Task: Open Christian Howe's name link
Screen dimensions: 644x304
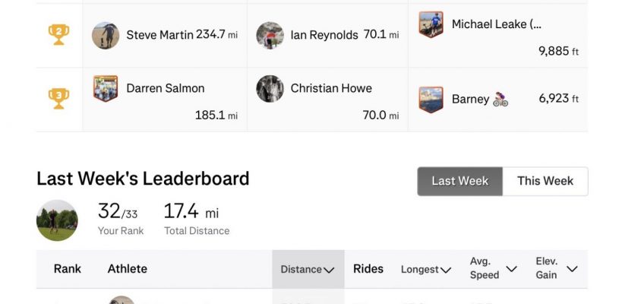Action: pyautogui.click(x=331, y=88)
